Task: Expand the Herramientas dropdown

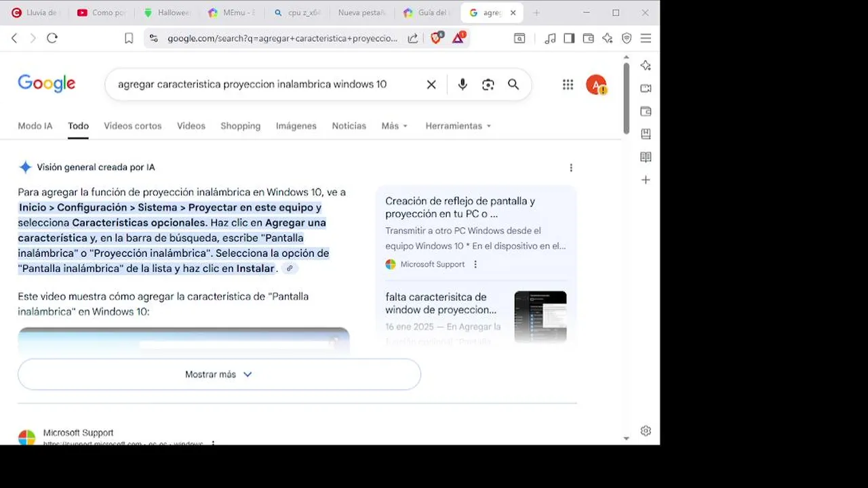Action: click(x=458, y=126)
